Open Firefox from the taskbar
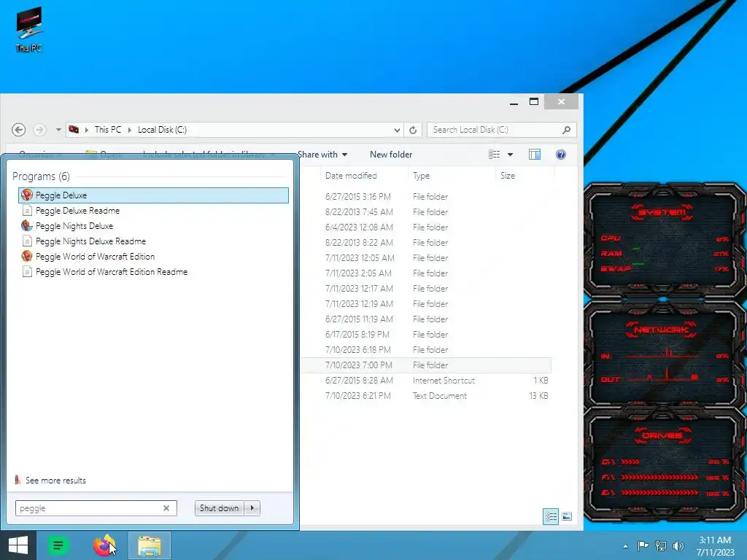 104,545
